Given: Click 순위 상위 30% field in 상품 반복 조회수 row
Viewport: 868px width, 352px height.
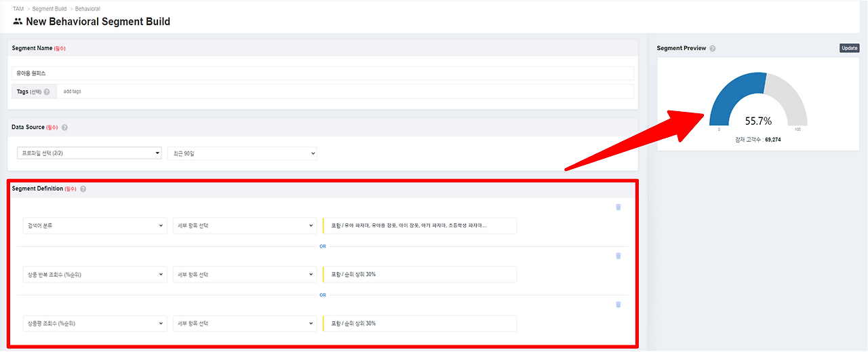Looking at the screenshot, I should click(420, 275).
